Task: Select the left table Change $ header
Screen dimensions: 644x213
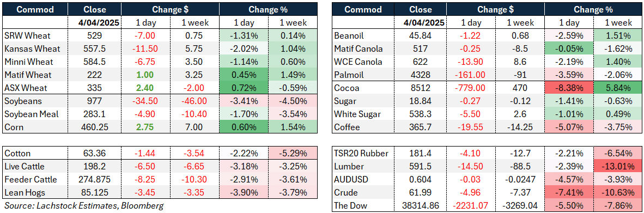Action: pyautogui.click(x=170, y=9)
